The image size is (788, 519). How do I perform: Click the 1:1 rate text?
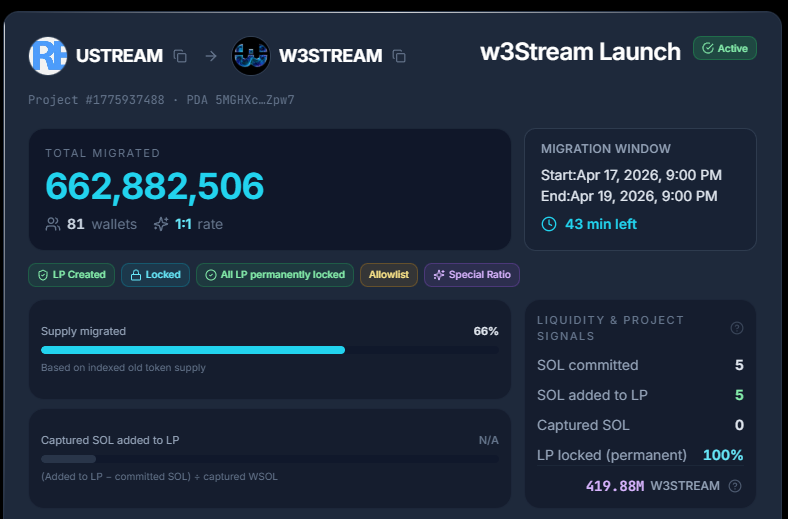[199, 224]
